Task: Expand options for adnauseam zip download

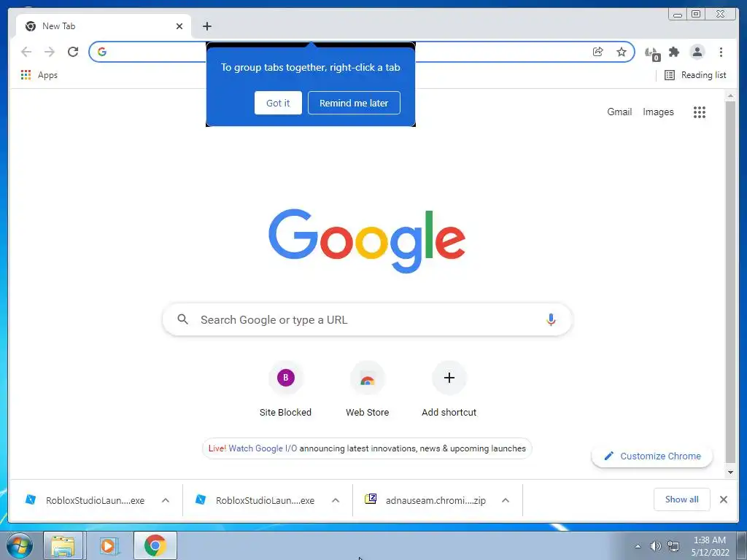Action: coord(506,500)
